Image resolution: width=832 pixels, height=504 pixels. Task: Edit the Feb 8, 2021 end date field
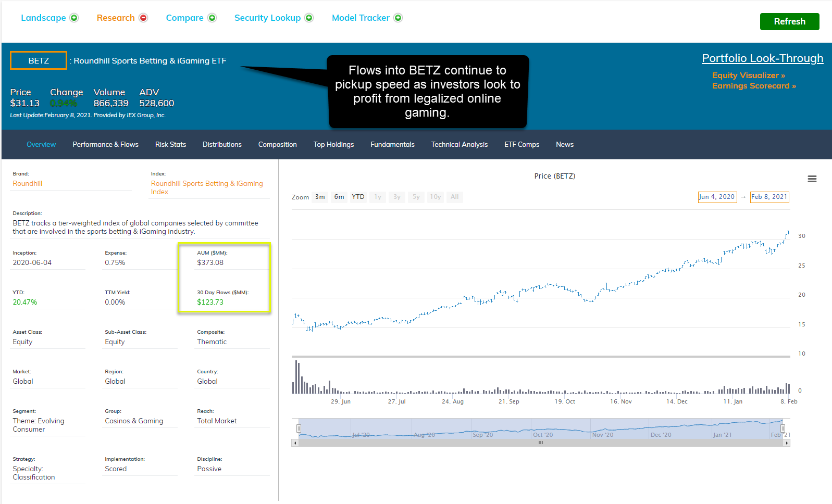pos(769,197)
